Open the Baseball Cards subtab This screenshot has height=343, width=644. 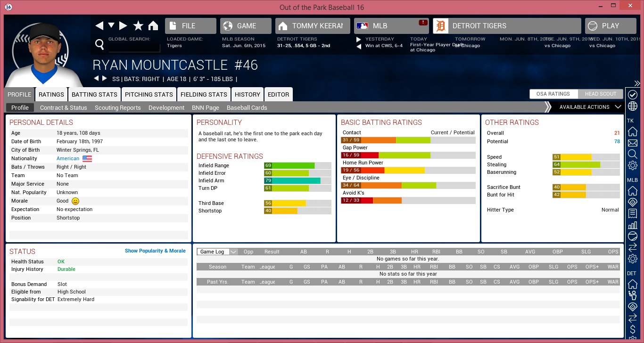pos(247,107)
